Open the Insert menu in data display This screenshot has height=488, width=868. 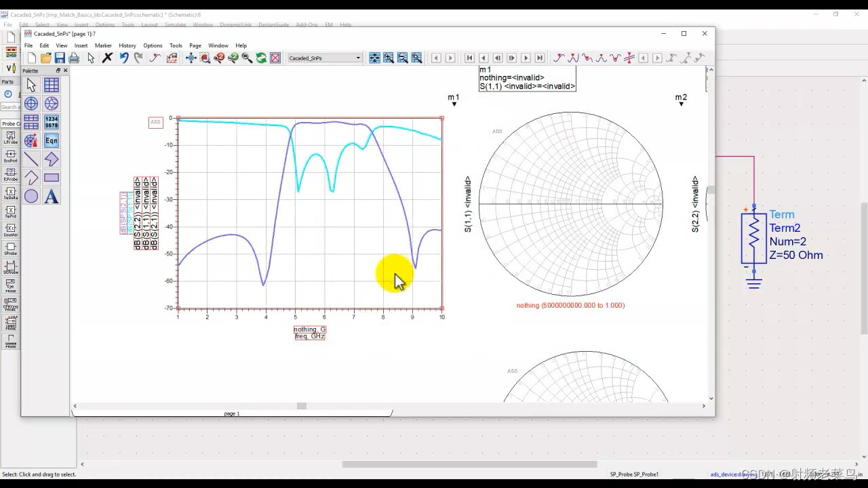click(x=81, y=45)
